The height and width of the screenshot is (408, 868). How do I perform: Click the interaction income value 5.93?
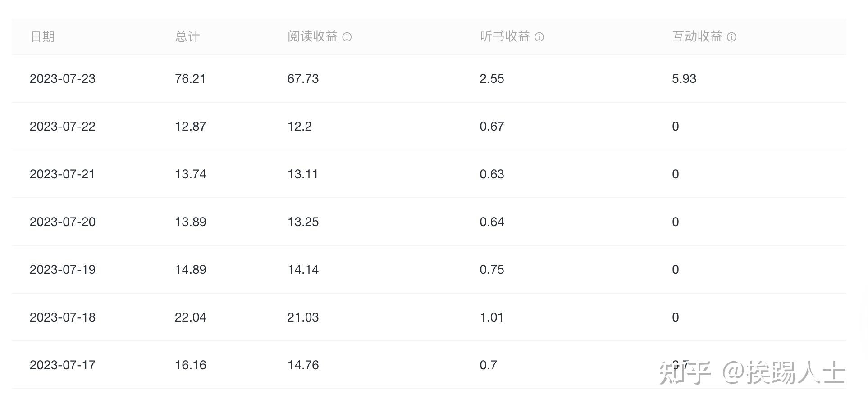pyautogui.click(x=684, y=79)
